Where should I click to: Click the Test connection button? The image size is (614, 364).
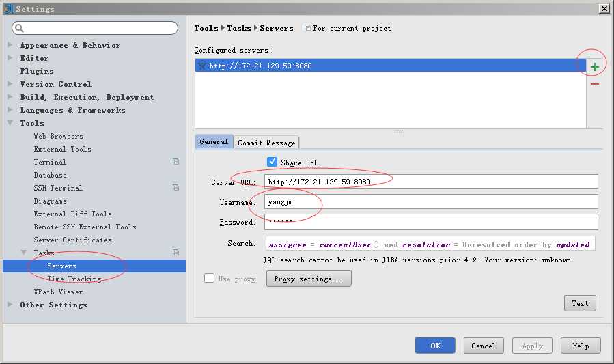click(580, 303)
